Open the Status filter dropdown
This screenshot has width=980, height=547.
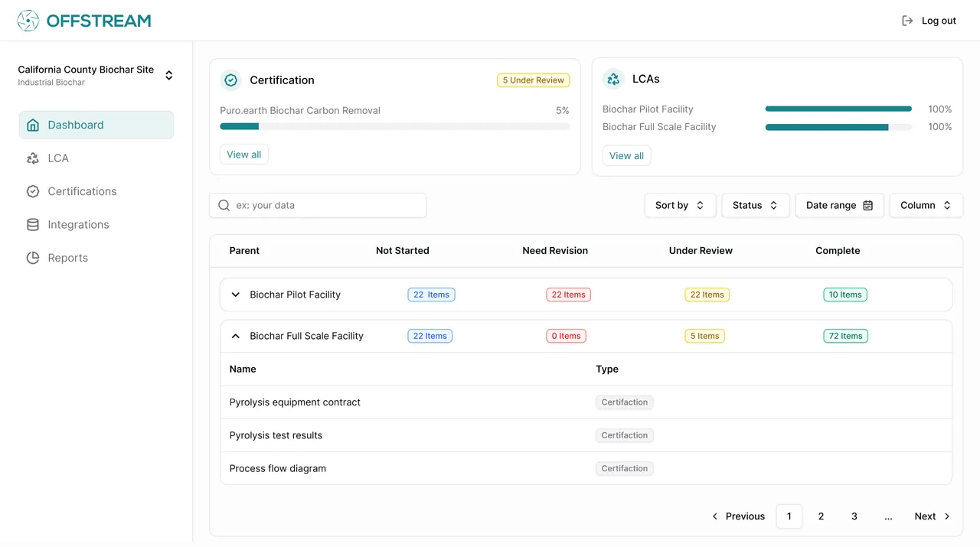coord(756,205)
